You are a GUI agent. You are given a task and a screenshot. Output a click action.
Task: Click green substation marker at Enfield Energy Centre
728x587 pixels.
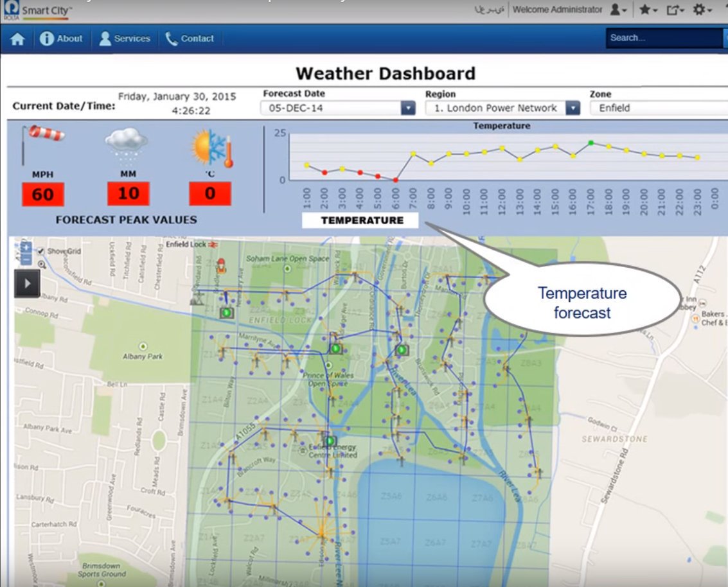tap(330, 441)
